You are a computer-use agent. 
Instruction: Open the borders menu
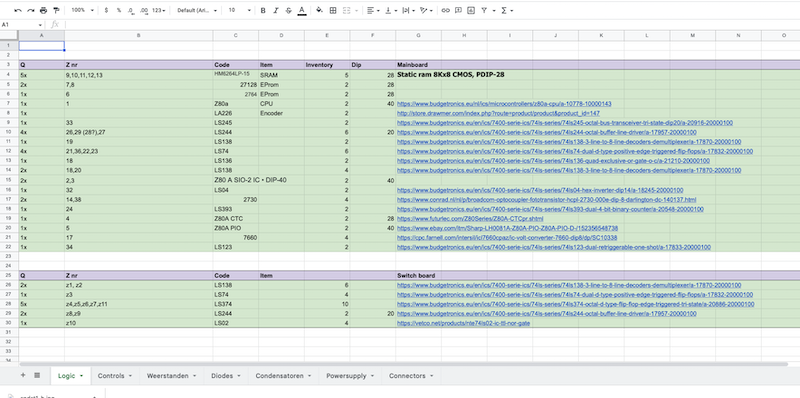pos(333,10)
